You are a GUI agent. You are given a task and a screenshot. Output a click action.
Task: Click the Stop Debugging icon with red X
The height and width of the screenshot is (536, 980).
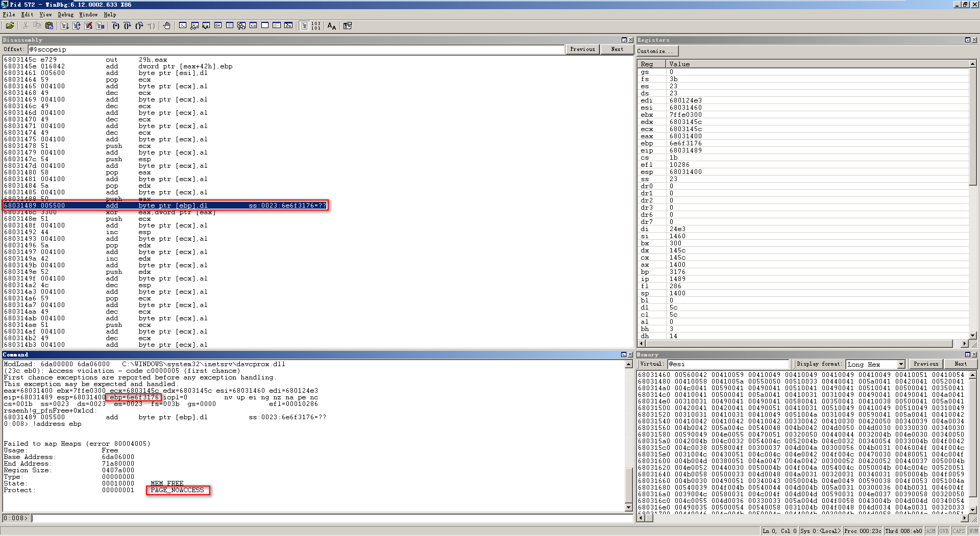click(88, 25)
